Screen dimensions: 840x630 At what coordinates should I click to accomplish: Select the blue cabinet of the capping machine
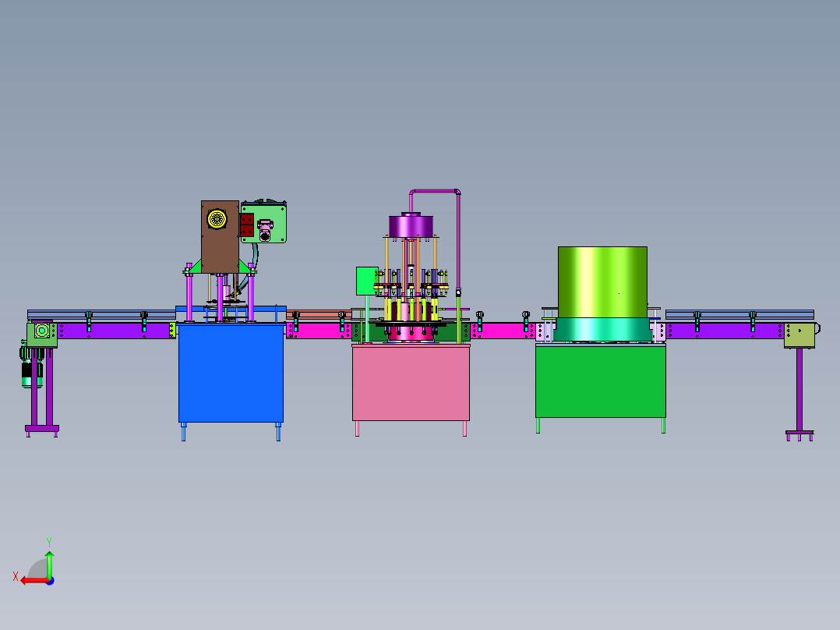pos(231,373)
